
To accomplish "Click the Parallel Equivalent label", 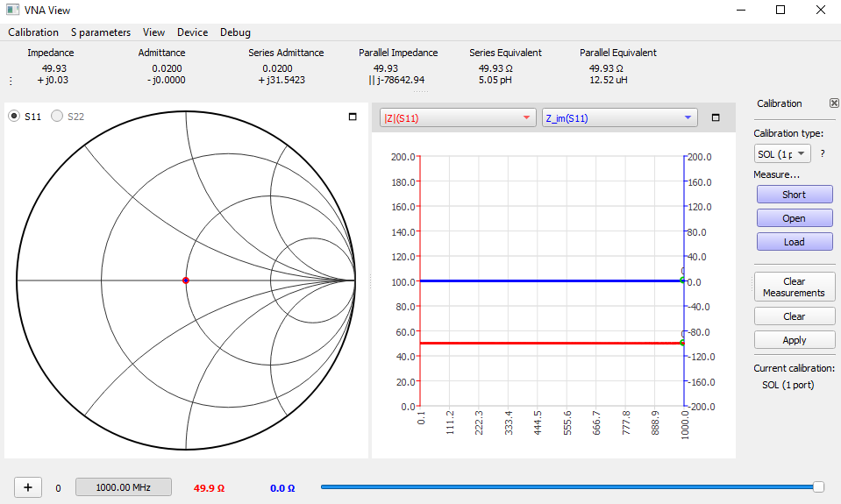I will click(x=618, y=53).
